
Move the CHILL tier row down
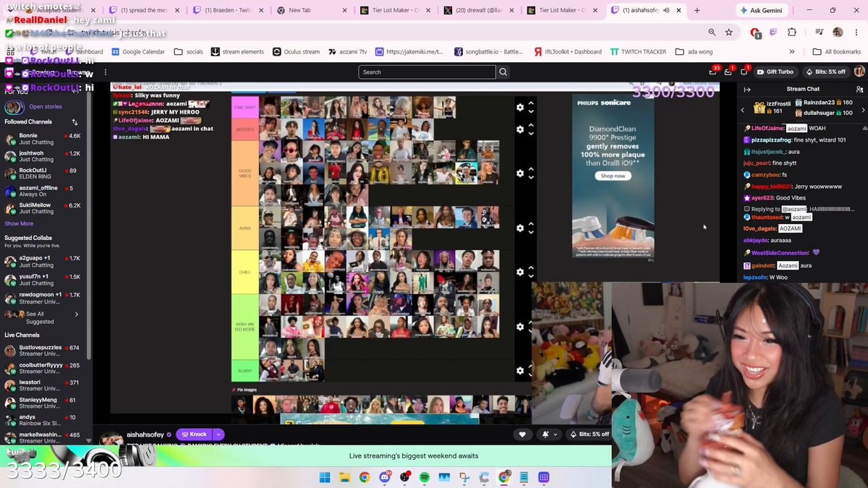pyautogui.click(x=531, y=276)
